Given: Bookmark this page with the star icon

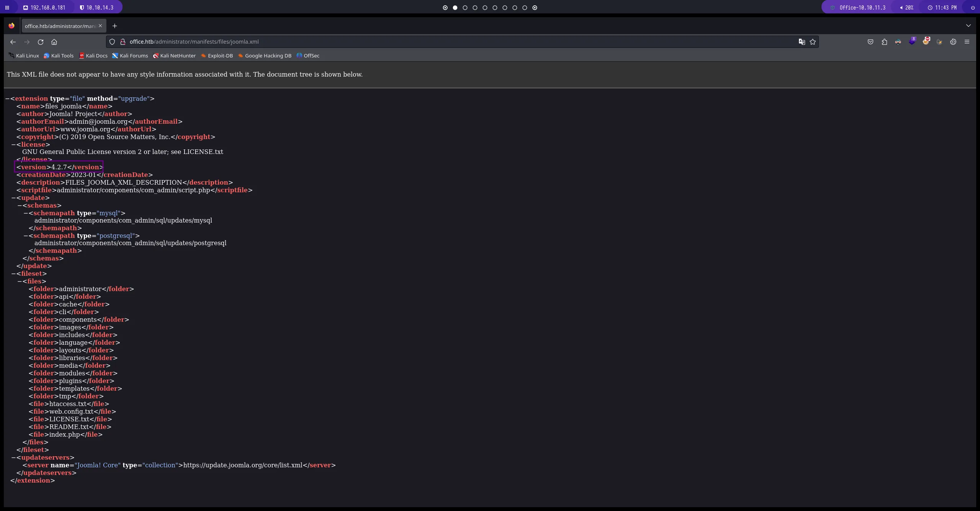Looking at the screenshot, I should (813, 42).
